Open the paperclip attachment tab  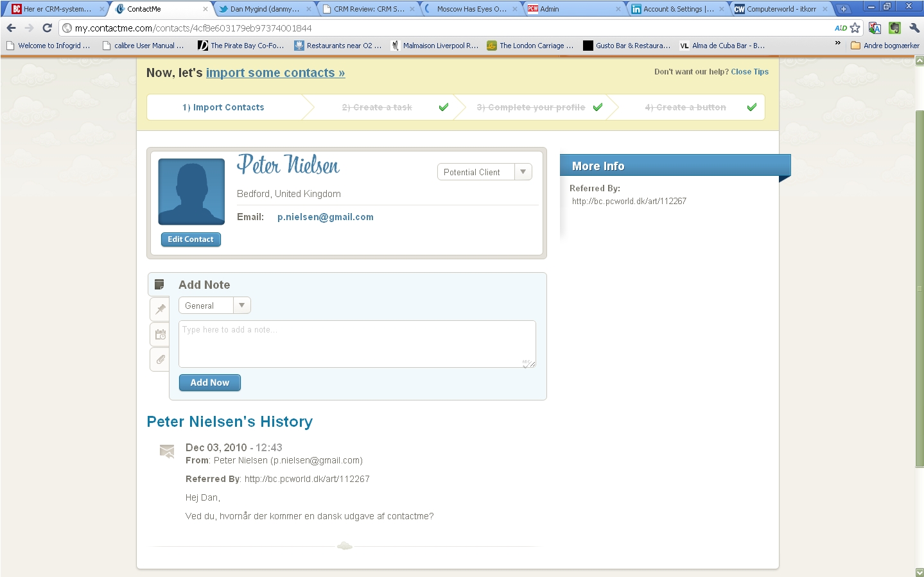tap(161, 359)
